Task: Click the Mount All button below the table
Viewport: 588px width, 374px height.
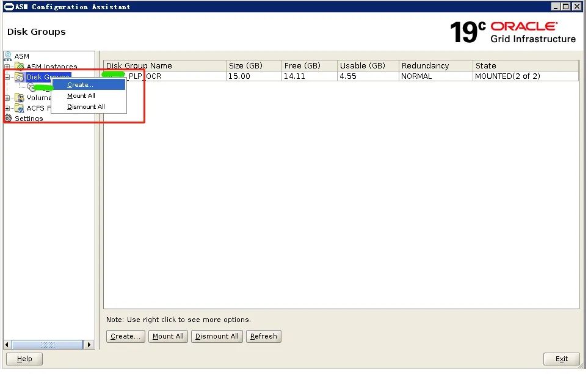Action: tap(169, 337)
